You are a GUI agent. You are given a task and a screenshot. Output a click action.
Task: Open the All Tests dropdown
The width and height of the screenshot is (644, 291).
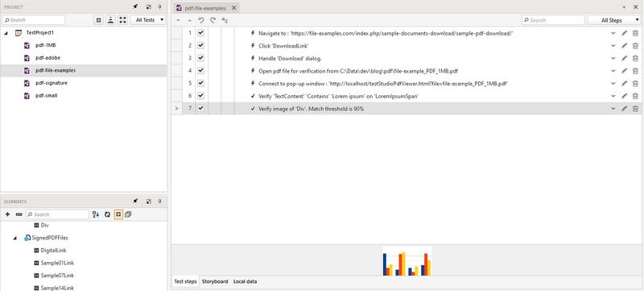(148, 19)
